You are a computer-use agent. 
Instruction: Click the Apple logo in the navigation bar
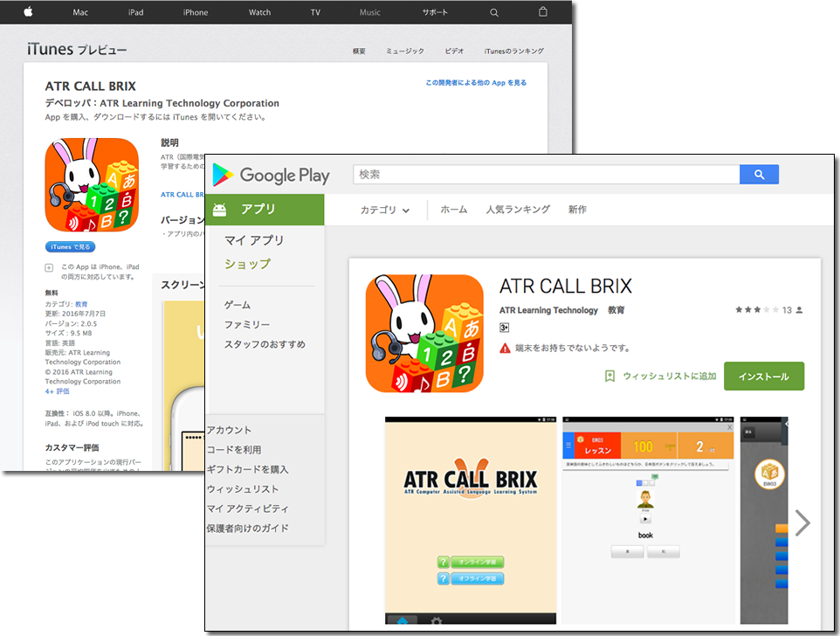[x=28, y=12]
